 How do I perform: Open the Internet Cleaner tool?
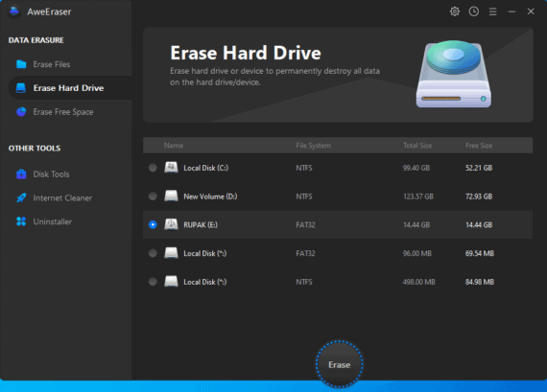click(x=62, y=197)
